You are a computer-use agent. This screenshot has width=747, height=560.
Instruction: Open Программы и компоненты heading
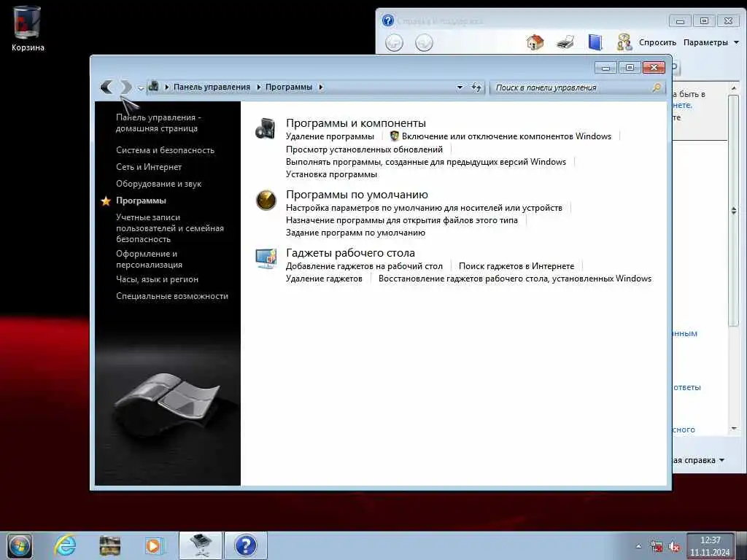pos(356,123)
